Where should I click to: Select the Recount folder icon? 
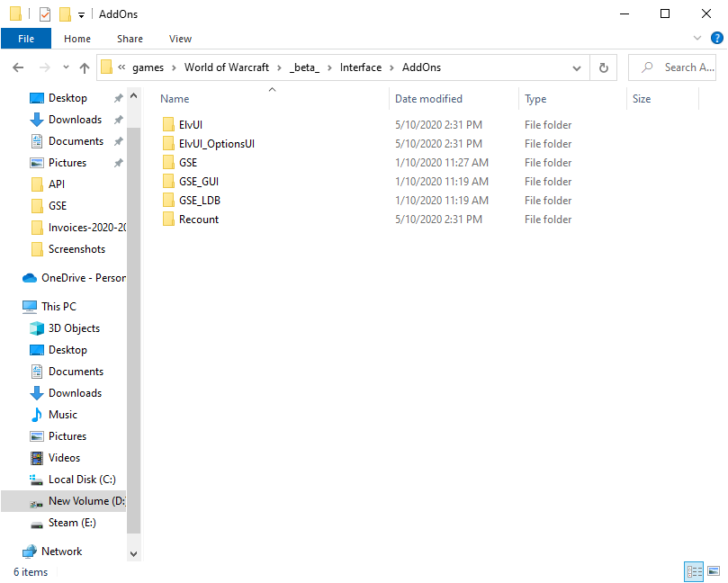(168, 220)
